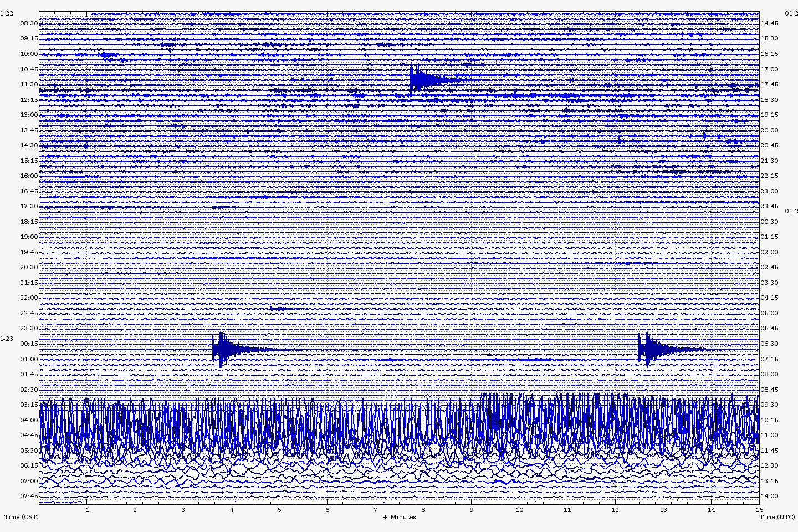This screenshot has width=798, height=532.
Task: Select the 03:30 UTC time label
Action: pos(769,283)
